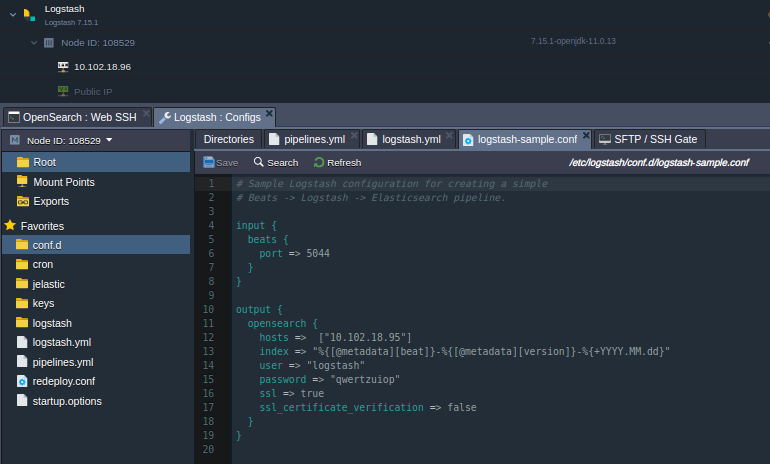Open the Directories tab
This screenshot has height=464, width=770.
pos(229,139)
